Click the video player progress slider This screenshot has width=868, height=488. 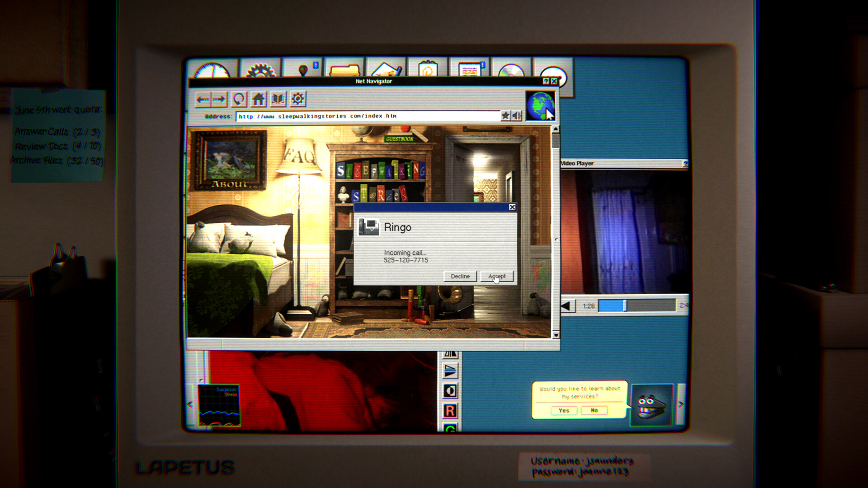point(637,306)
